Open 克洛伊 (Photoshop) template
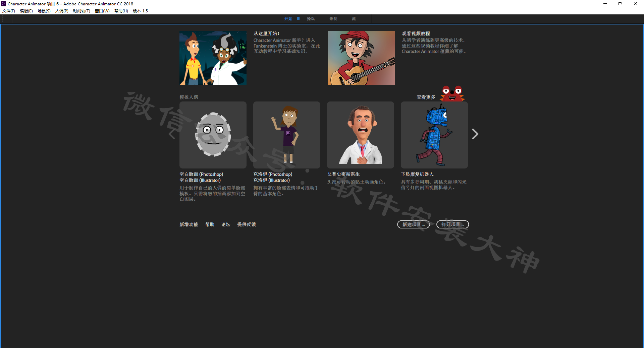The image size is (644, 348). 273,174
